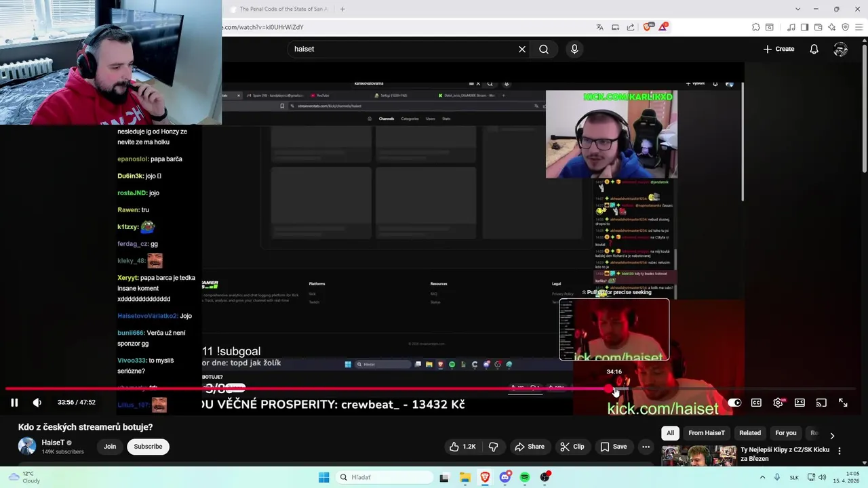Show more filter chips arrow
This screenshot has width=868, height=488.
tap(832, 435)
